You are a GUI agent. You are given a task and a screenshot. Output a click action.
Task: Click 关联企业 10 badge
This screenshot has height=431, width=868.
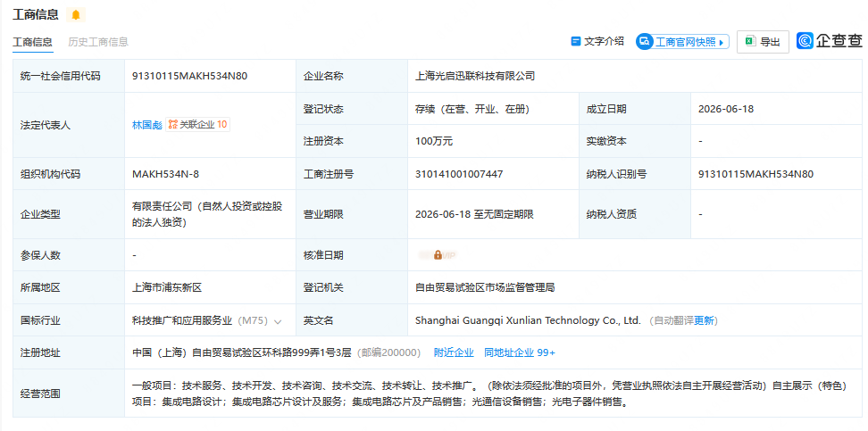(197, 125)
